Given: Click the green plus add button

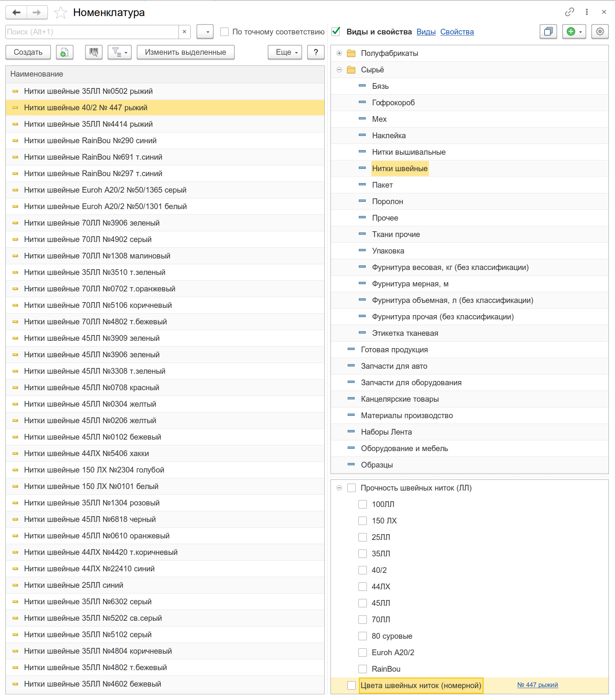Looking at the screenshot, I should (574, 31).
